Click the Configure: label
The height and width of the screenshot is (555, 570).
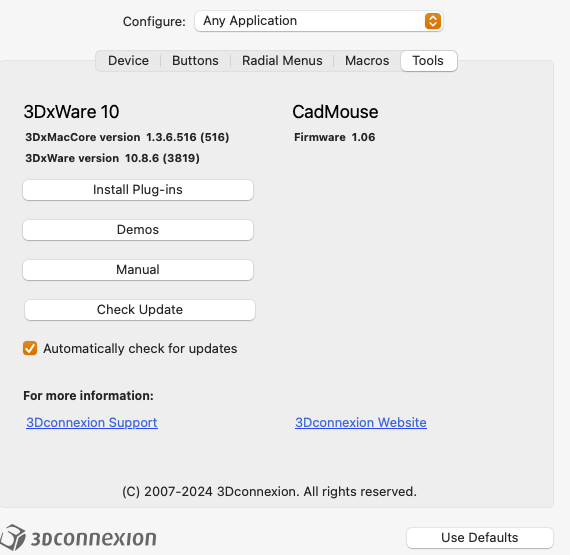[154, 21]
